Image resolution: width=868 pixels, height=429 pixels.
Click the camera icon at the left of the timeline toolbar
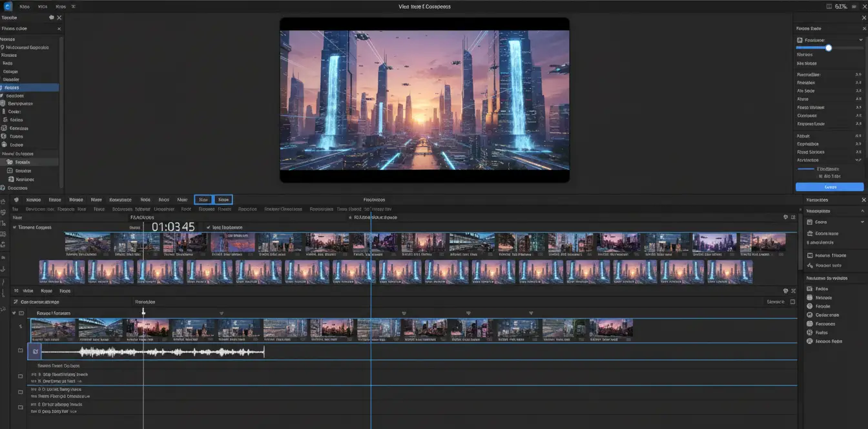point(16,200)
